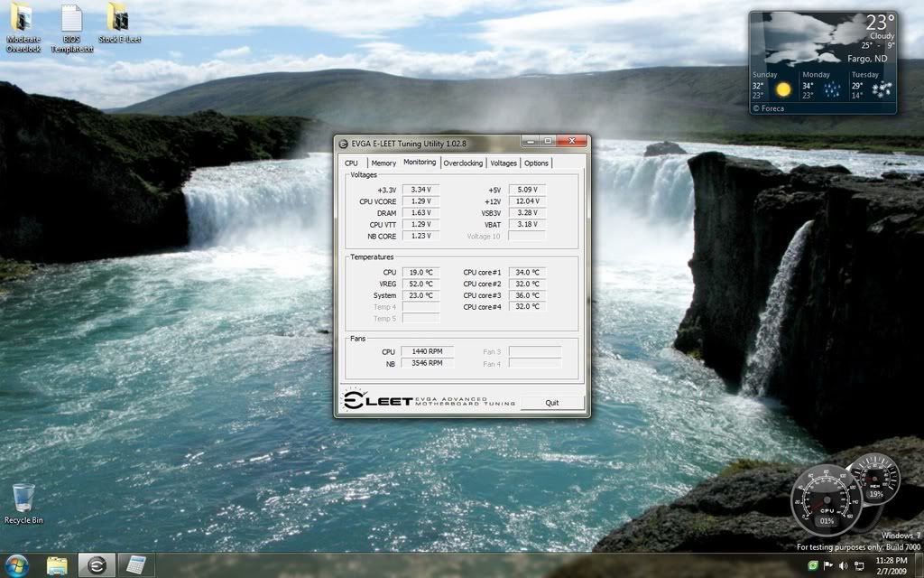This screenshot has width=924, height=578.
Task: Open the Stock E-Leet desktop folder
Action: pyautogui.click(x=117, y=20)
